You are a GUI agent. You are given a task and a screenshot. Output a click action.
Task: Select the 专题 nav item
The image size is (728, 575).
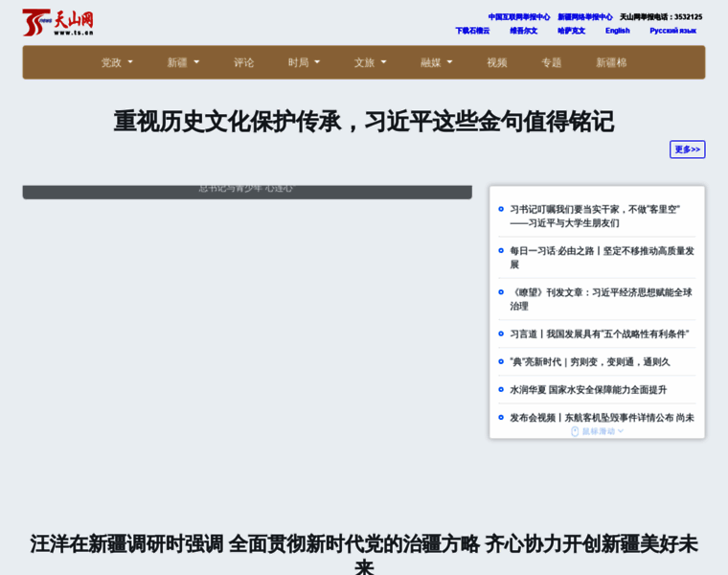[552, 62]
